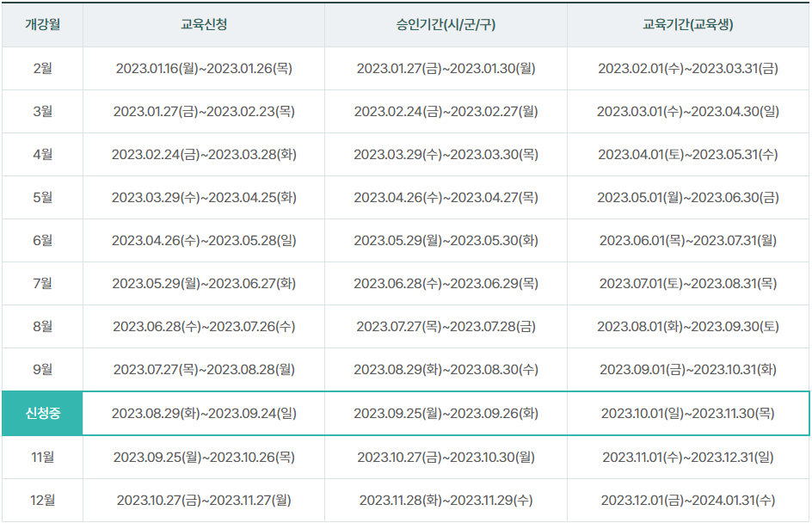Select the 7월 row label
The height and width of the screenshot is (523, 812).
point(42,283)
